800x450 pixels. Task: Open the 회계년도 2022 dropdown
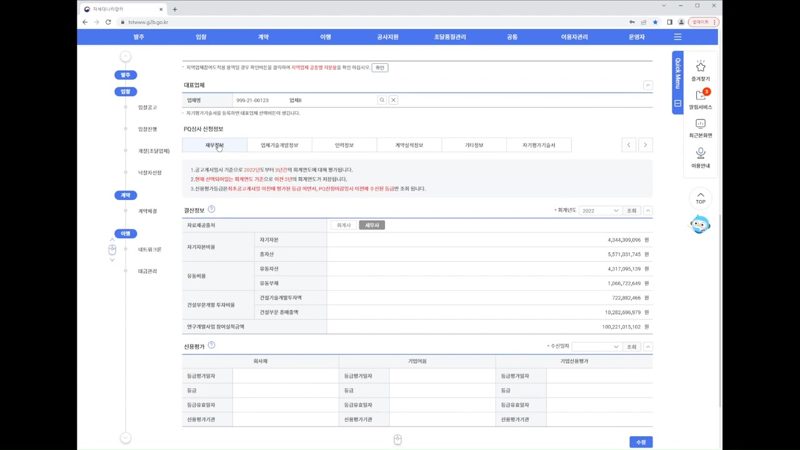coord(599,211)
